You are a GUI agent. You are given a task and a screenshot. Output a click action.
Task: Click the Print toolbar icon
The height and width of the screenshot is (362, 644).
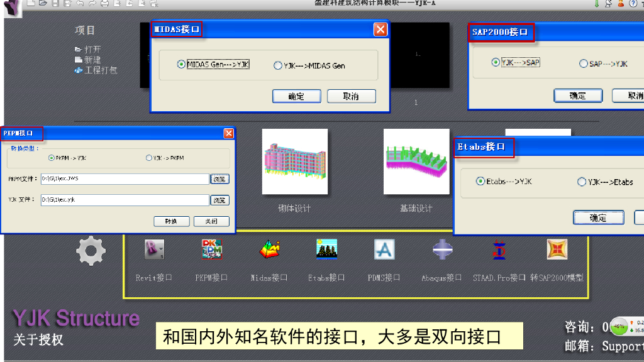tap(105, 3)
